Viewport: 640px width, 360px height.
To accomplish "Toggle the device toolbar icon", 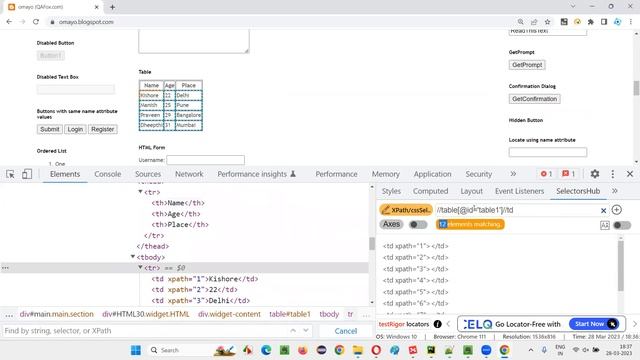I will [27, 174].
